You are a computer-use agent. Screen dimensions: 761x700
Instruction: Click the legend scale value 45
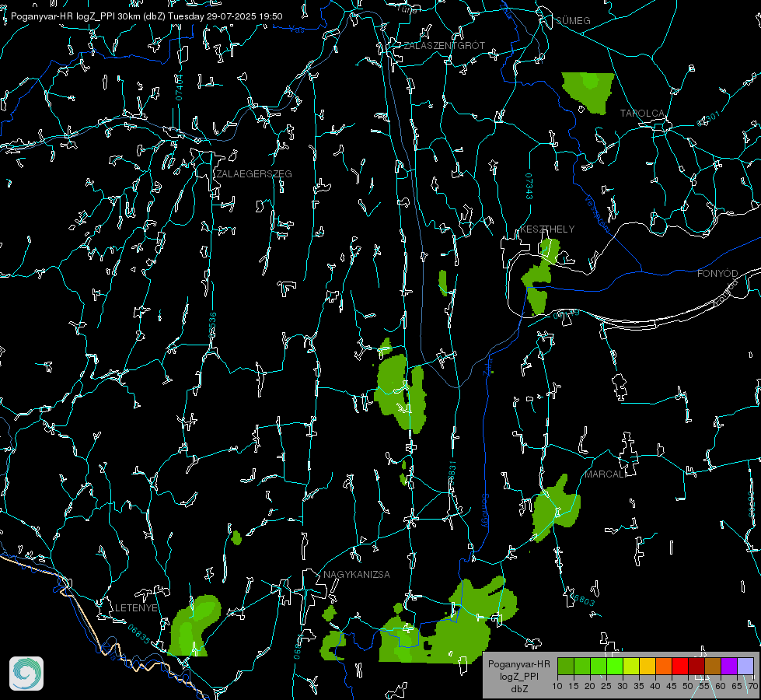(672, 687)
